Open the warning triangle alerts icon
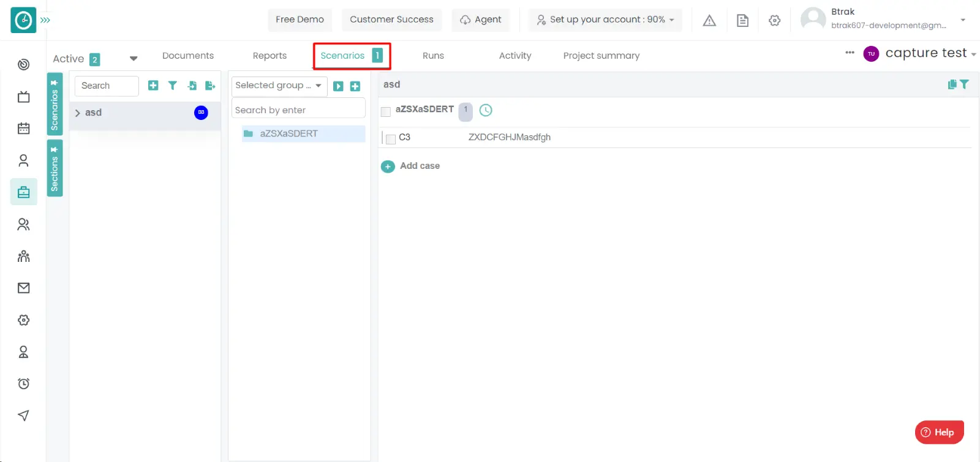 click(709, 21)
